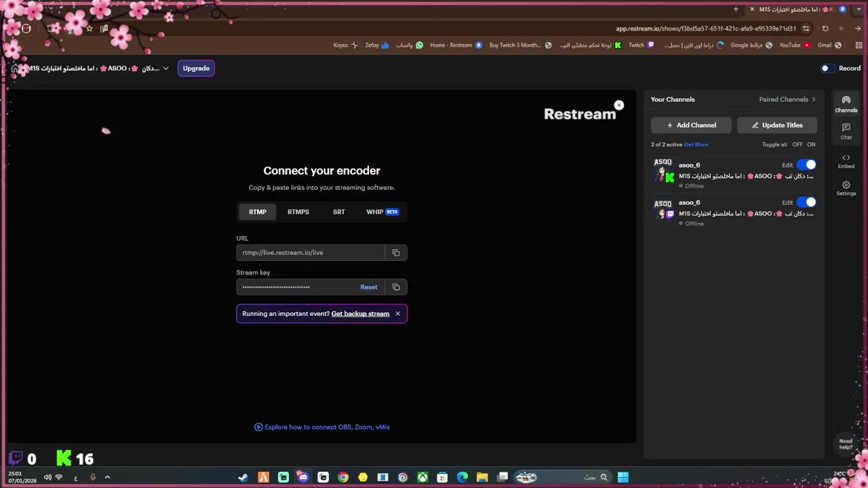The image size is (868, 488).
Task: Toggle all channels OFF
Action: pos(797,144)
